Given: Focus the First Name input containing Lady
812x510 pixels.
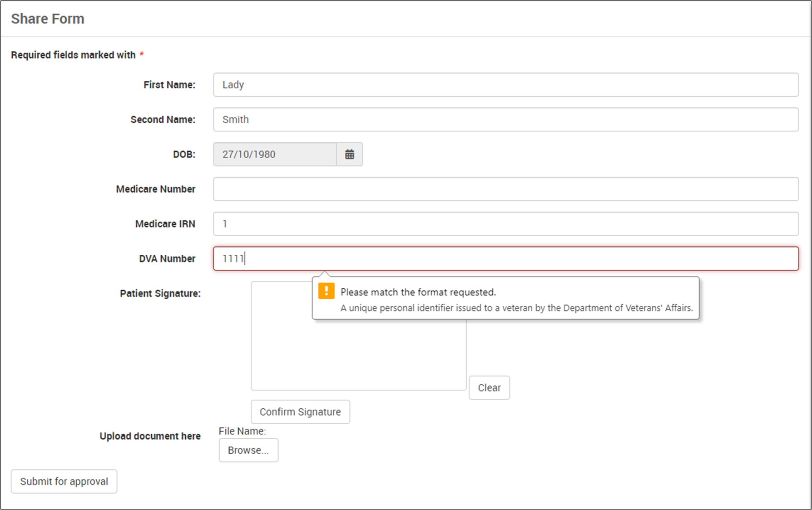Looking at the screenshot, I should click(x=505, y=85).
